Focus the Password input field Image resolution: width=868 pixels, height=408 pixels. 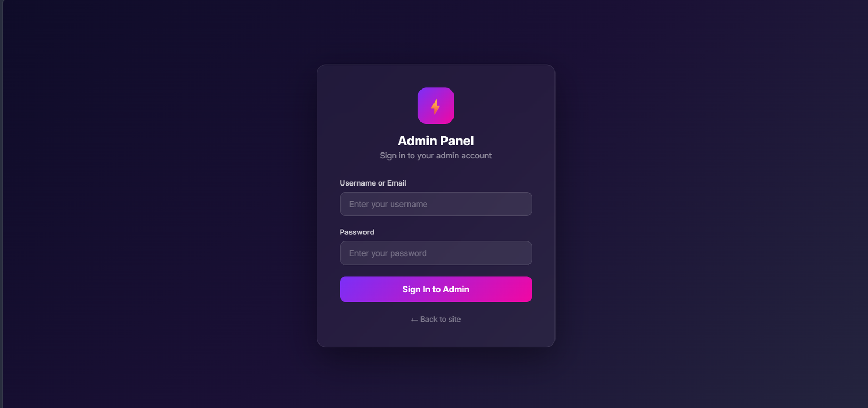[436, 253]
